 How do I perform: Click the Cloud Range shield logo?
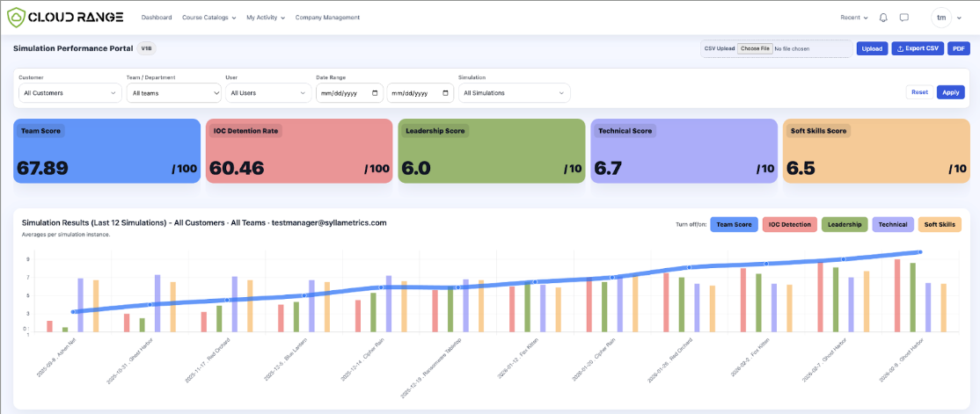tap(16, 18)
